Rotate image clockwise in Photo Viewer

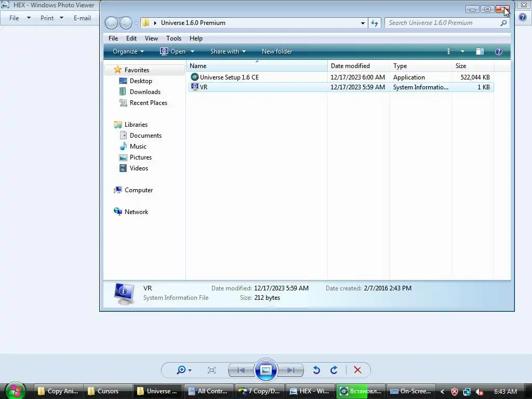[x=334, y=370]
